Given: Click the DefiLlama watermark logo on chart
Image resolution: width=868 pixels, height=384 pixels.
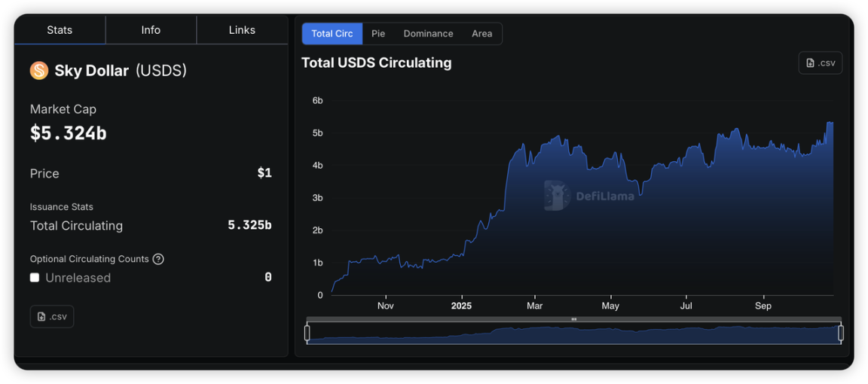Looking at the screenshot, I should click(x=557, y=196).
